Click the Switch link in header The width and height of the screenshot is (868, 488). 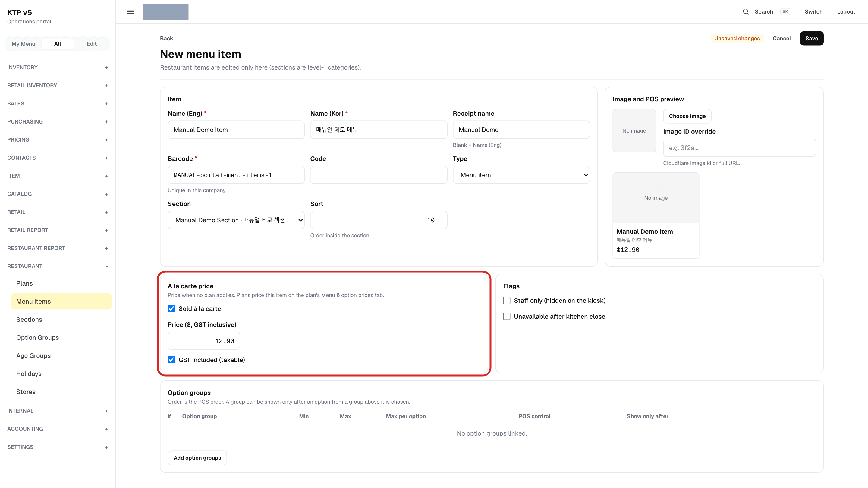click(813, 12)
